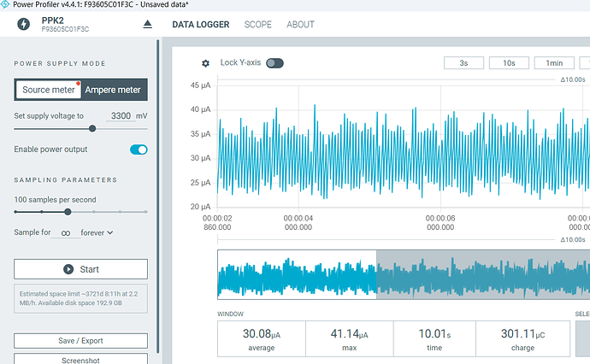This screenshot has height=364, width=590.
Task: Click the WINDOW statistics heading
Action: point(230,314)
